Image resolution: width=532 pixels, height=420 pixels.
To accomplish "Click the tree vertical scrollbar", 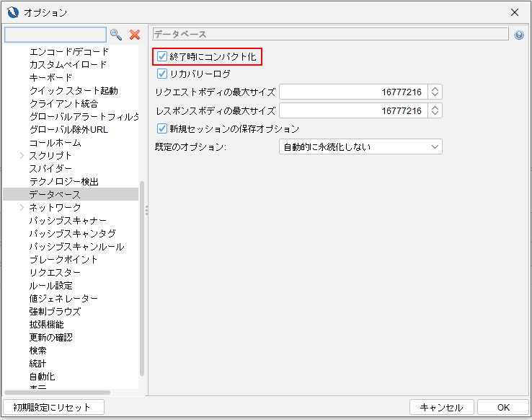I will coord(142,279).
